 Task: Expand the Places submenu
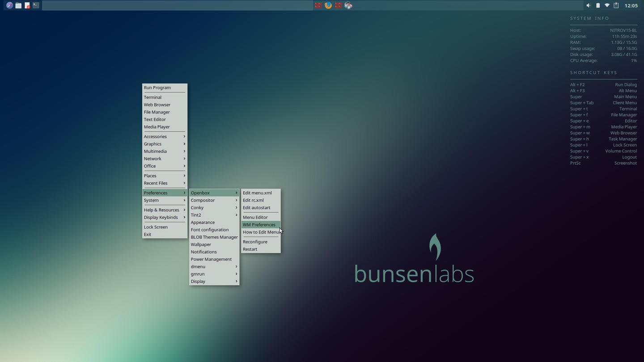point(165,176)
